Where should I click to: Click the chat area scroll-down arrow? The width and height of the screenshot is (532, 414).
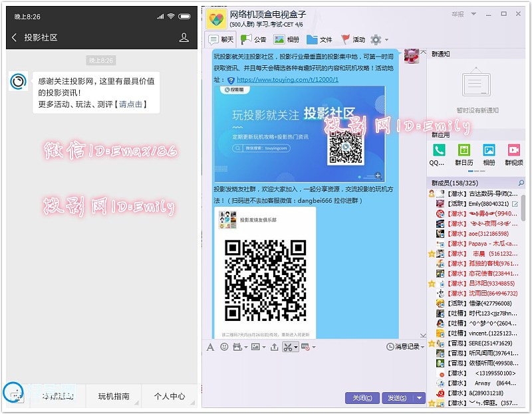click(423, 335)
